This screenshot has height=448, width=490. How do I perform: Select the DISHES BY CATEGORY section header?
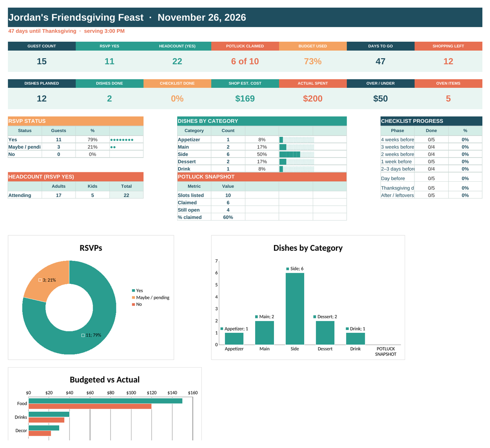click(262, 121)
